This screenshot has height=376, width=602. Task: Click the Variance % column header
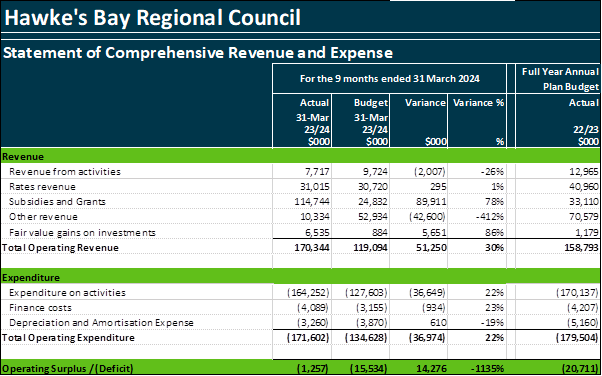click(x=478, y=103)
